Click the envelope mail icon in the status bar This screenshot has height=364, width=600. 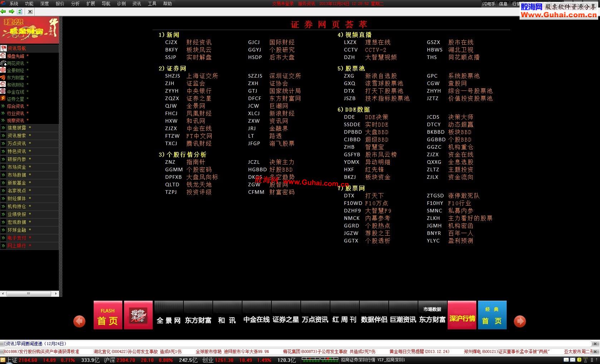coord(573,360)
